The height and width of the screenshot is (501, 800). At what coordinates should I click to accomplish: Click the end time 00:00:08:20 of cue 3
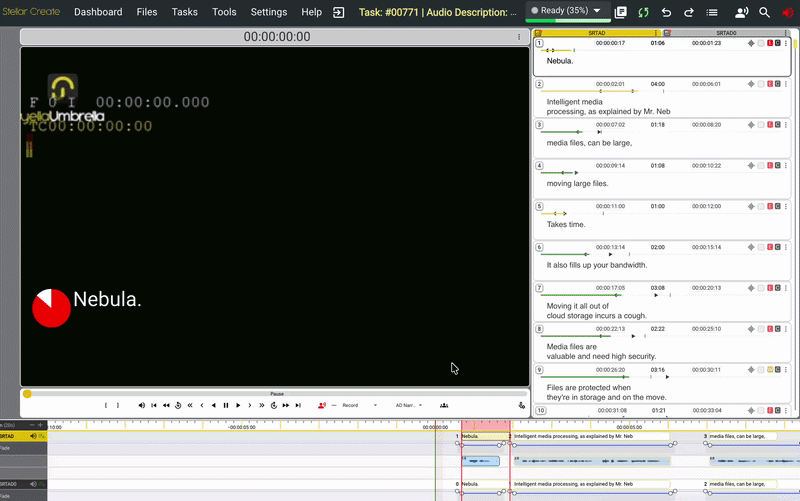pos(706,125)
